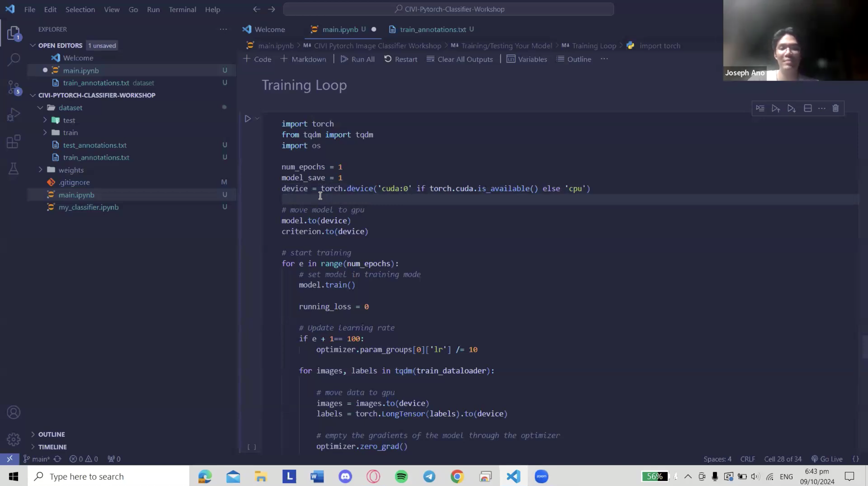This screenshot has height=486, width=868.
Task: Change line endings via CRLF
Action: pyautogui.click(x=748, y=459)
